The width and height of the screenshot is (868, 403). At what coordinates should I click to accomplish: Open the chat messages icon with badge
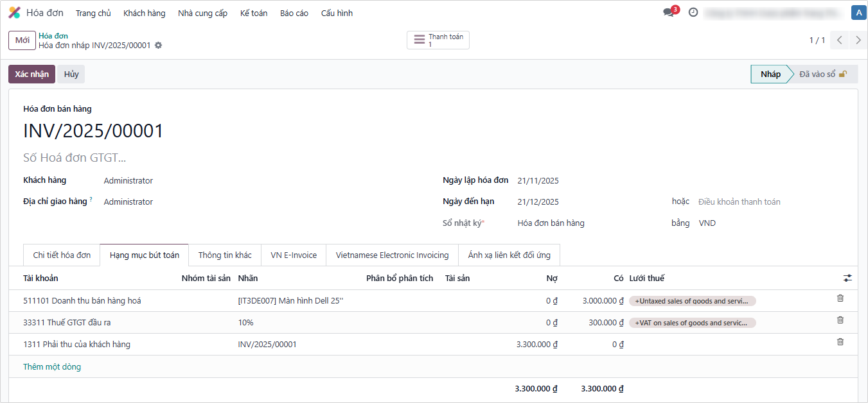pos(669,12)
